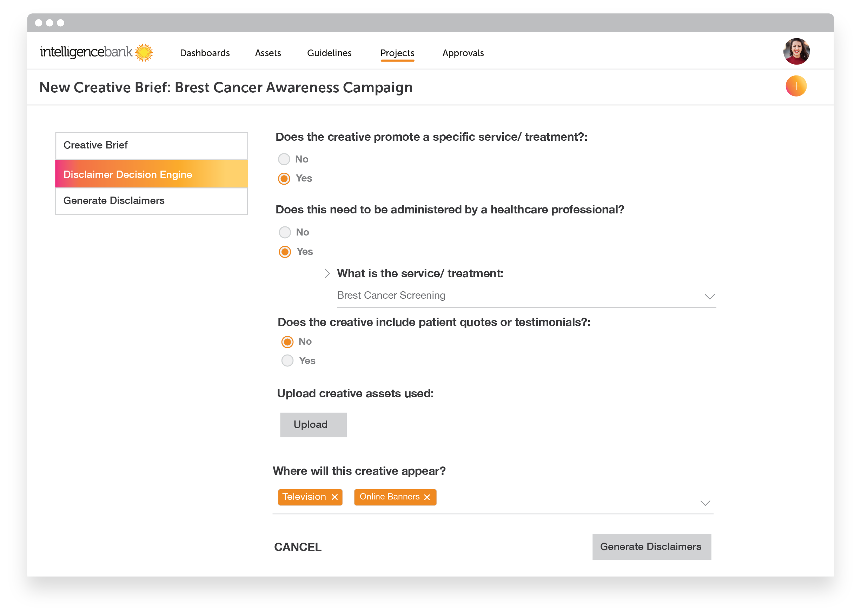Screen dimensions: 861x616
Task: Open Generate Disclaimers sidebar step
Action: [x=151, y=201]
